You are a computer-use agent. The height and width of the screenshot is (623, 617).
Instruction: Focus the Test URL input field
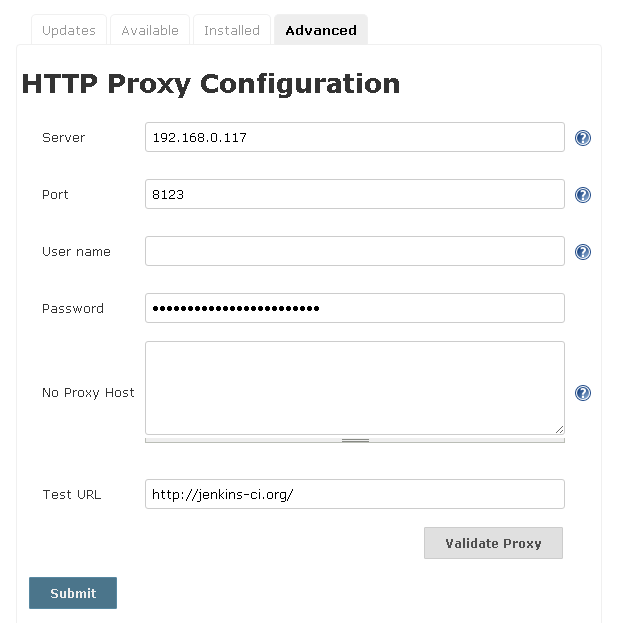[355, 494]
